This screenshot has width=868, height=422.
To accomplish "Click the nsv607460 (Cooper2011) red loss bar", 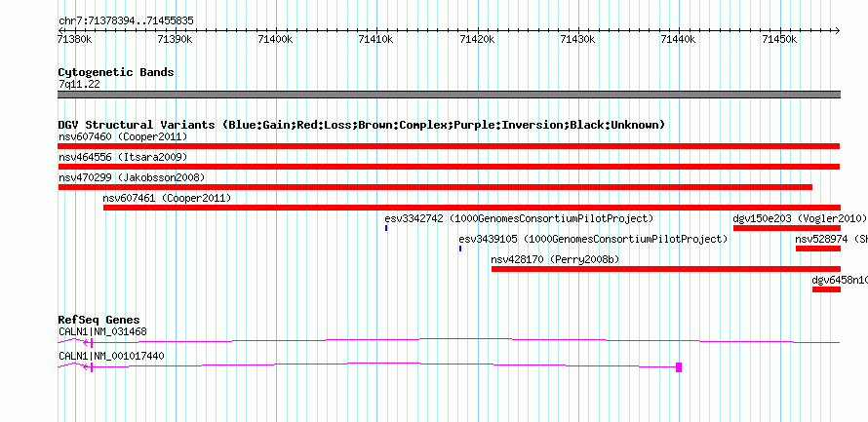I will 449,146.
